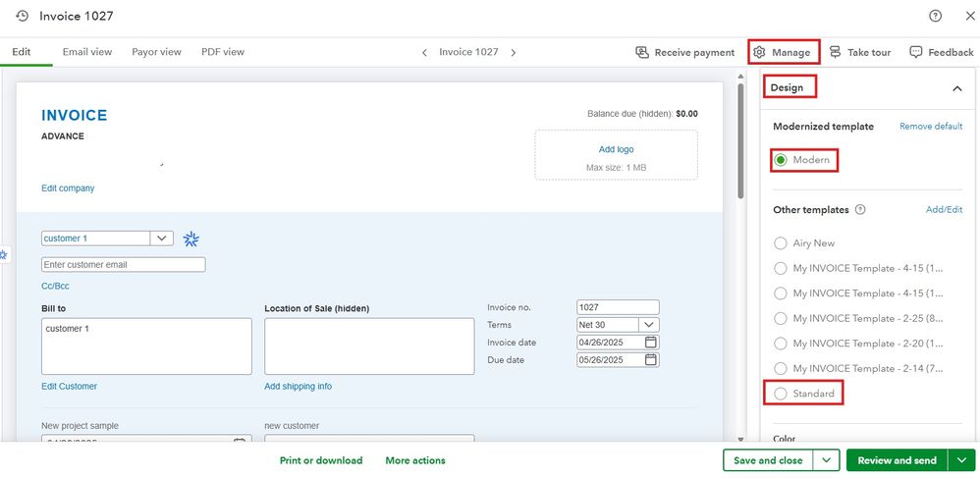Click the Edit company link
Image resolution: width=980 pixels, height=479 pixels.
pyautogui.click(x=68, y=188)
